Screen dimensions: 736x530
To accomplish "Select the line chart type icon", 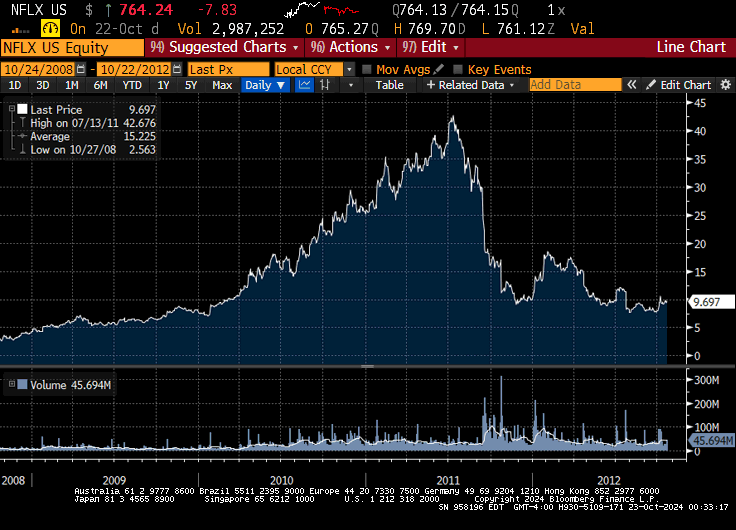I will tap(305, 85).
